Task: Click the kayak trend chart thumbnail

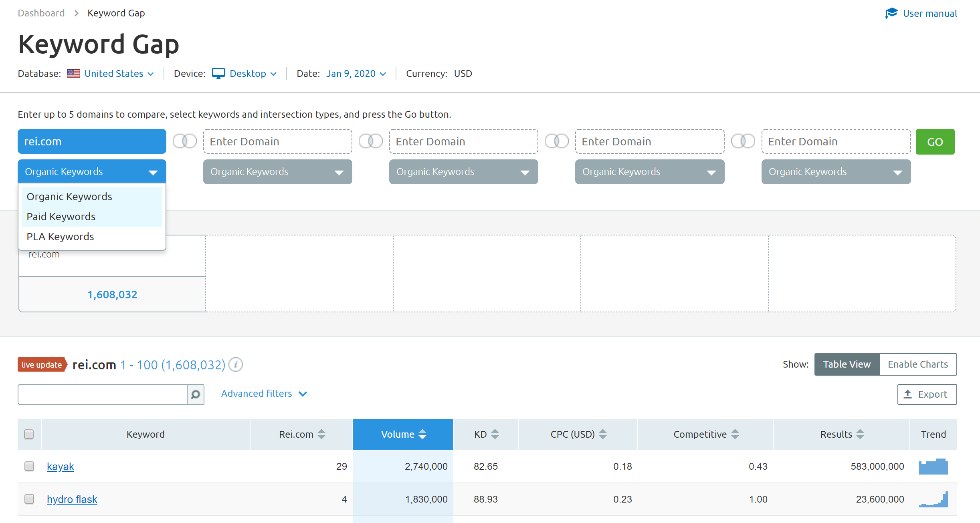Action: (x=934, y=466)
